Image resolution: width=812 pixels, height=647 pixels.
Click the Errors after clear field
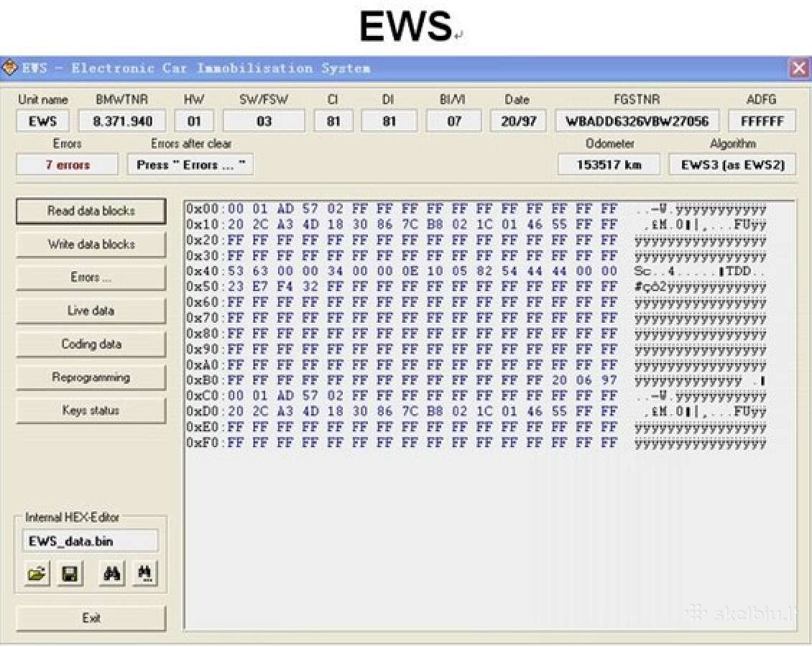(x=190, y=165)
